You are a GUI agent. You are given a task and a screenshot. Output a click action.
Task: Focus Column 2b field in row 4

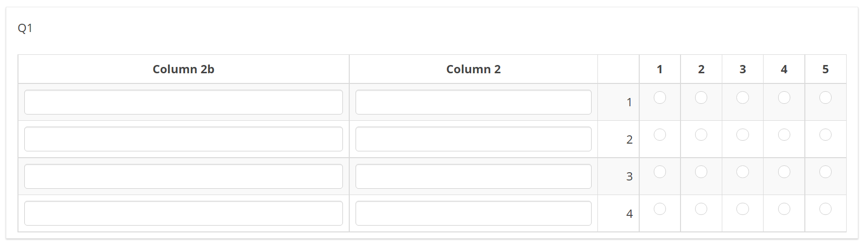[184, 213]
